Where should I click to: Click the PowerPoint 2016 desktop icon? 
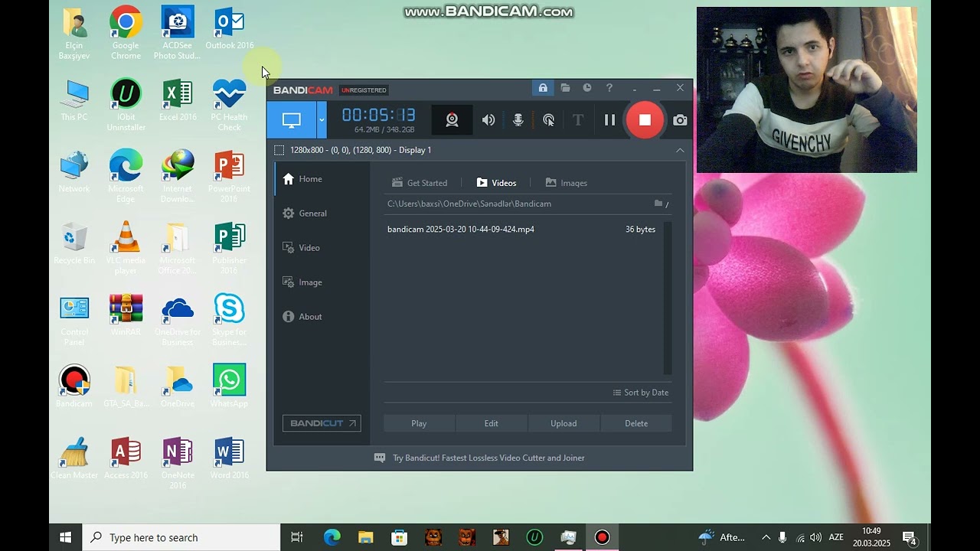(230, 177)
